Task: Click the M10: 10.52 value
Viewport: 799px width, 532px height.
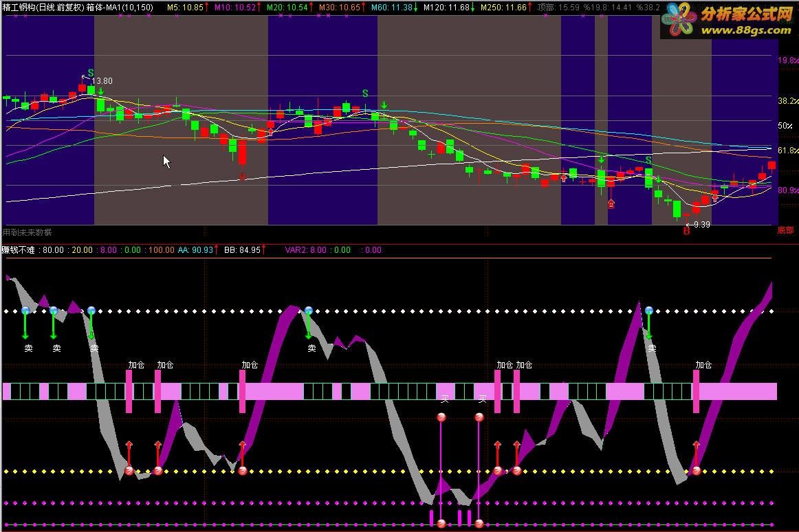Action: [x=235, y=7]
